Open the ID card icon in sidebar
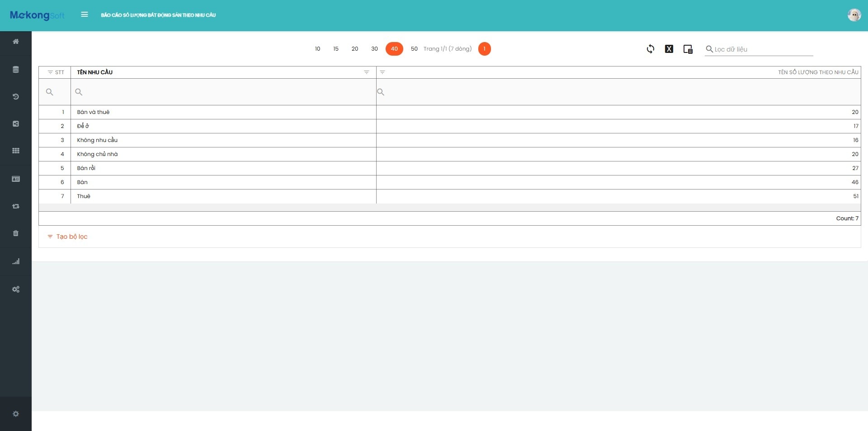Screen dimensions: 868x431 click(x=16, y=179)
